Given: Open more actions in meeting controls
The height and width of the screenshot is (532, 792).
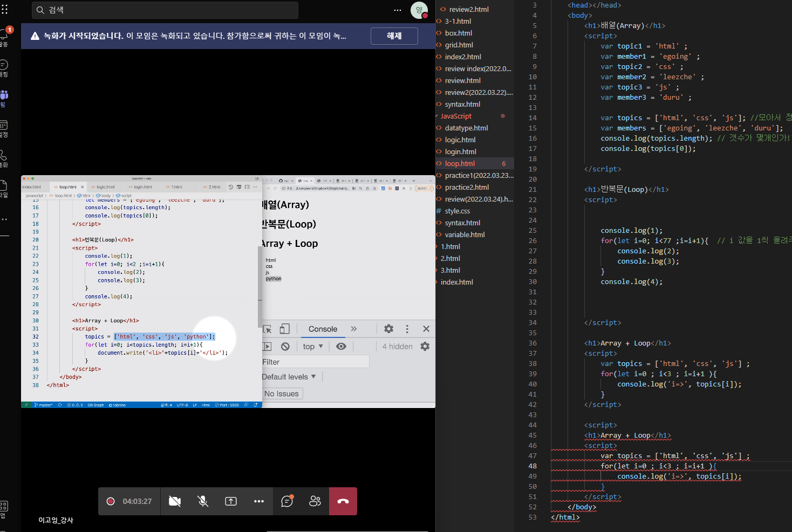Looking at the screenshot, I should pyautogui.click(x=259, y=501).
